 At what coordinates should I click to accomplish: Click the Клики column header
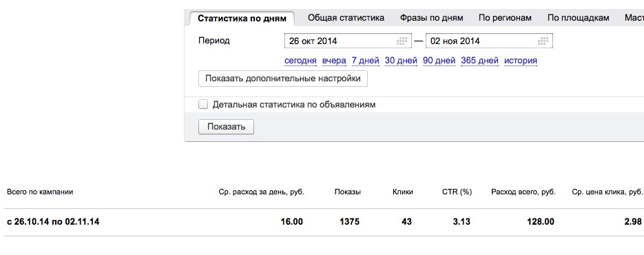[x=403, y=192]
